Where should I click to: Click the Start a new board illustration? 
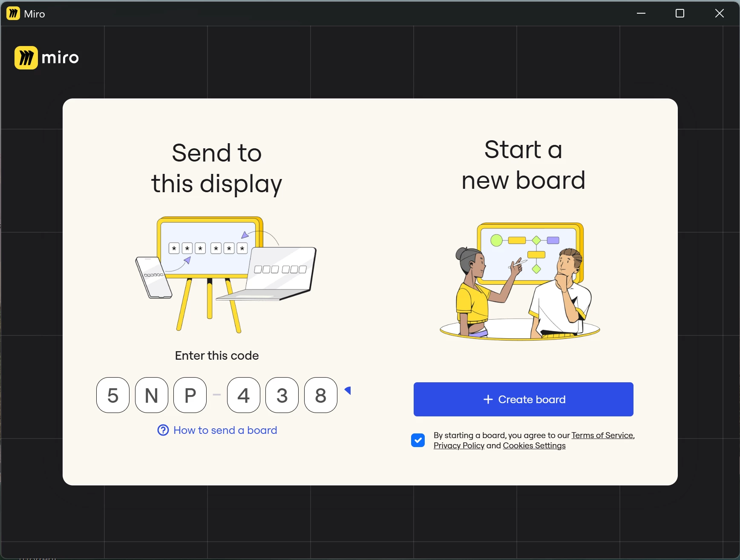tap(520, 281)
